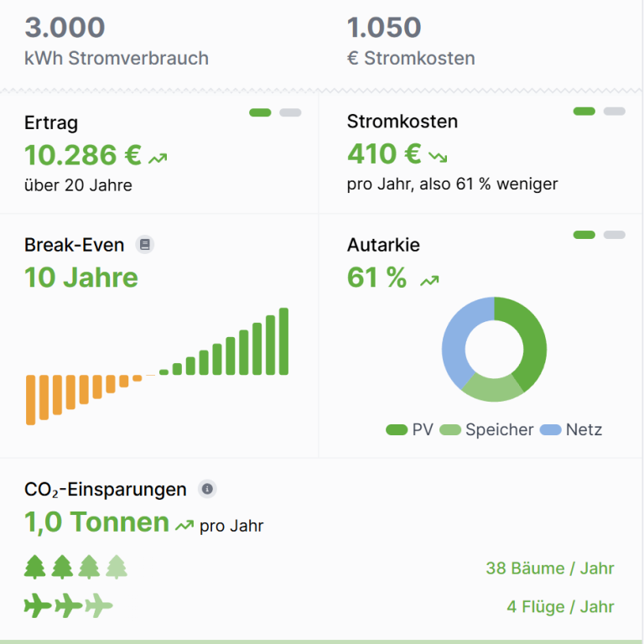The height and width of the screenshot is (644, 644).
Task: Click the trend arrow next to 61 %
Action: (429, 281)
